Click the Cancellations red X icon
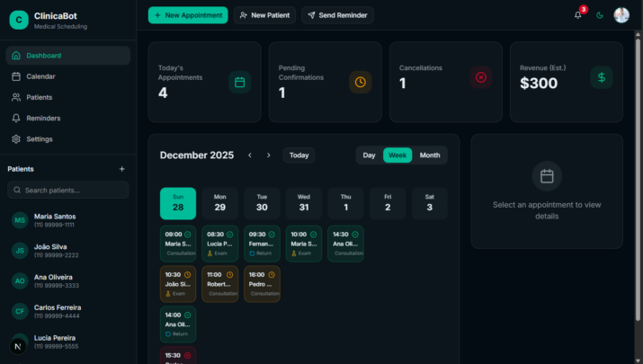The width and height of the screenshot is (643, 364). click(x=481, y=77)
